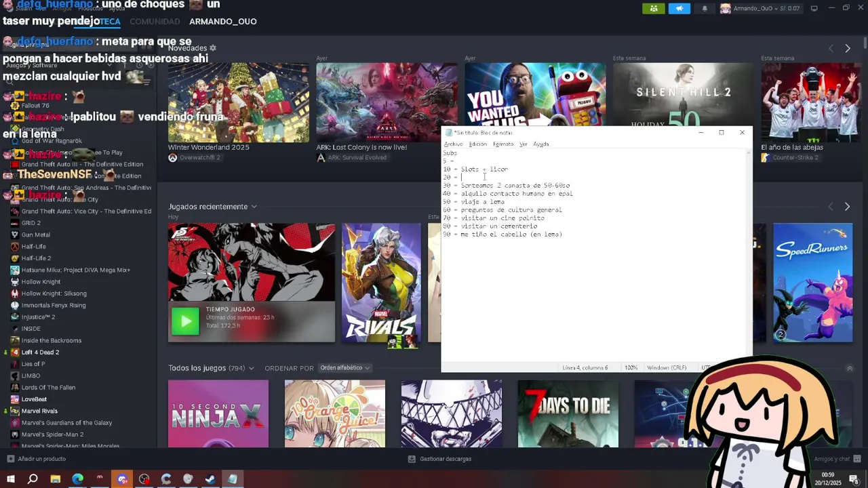This screenshot has width=868, height=488.
Task: Go to next recently played page arrow
Action: click(847, 207)
